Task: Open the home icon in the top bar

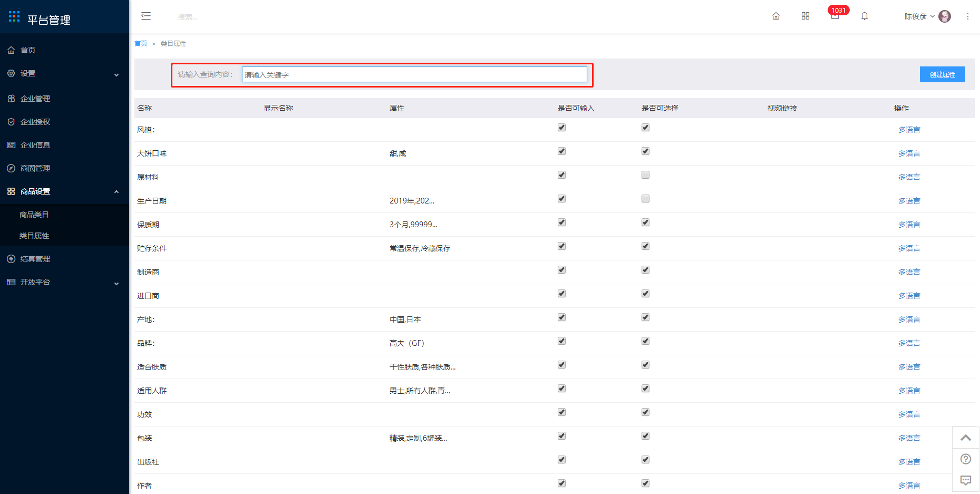Action: pyautogui.click(x=776, y=16)
